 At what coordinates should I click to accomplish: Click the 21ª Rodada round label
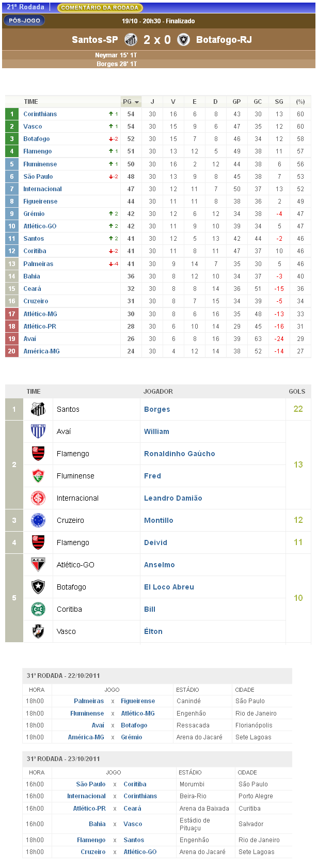coord(25,7)
